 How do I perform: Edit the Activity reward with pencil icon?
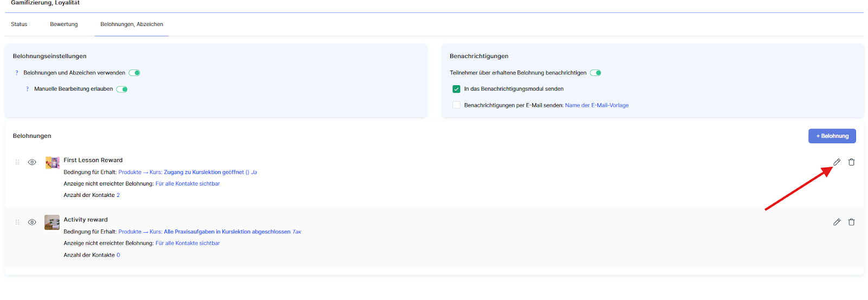837,222
